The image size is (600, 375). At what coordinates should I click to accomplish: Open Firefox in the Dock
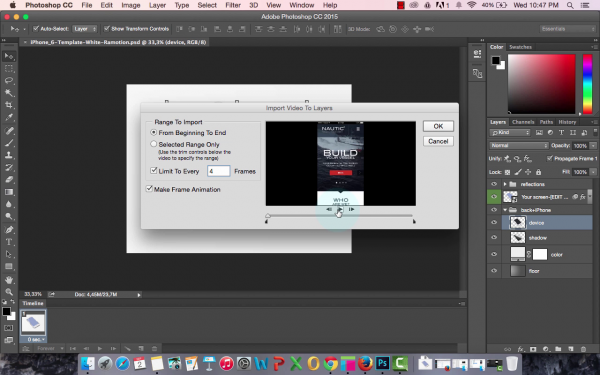[x=365, y=363]
